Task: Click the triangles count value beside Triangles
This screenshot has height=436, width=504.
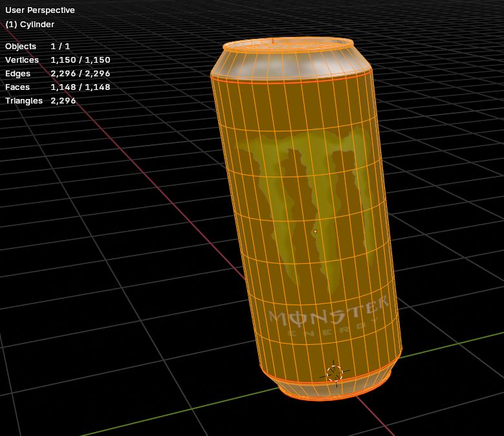Action: [x=63, y=100]
